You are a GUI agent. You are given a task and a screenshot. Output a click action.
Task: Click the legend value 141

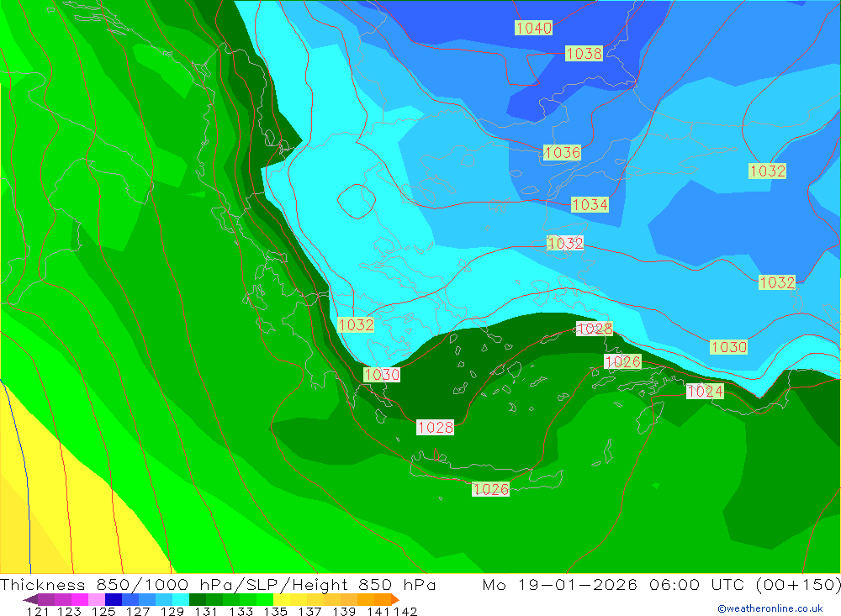tap(378, 611)
